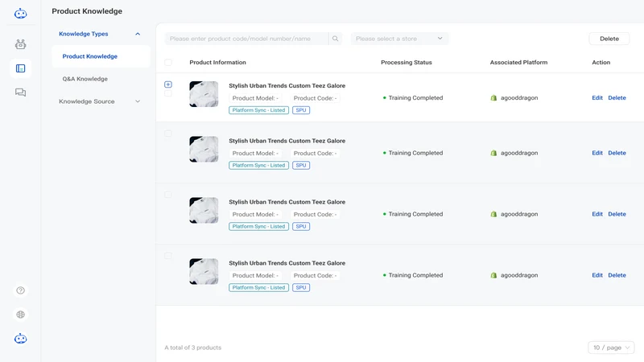This screenshot has height=362, width=644.
Task: Click Product Model field in fourth row
Action: (255, 275)
